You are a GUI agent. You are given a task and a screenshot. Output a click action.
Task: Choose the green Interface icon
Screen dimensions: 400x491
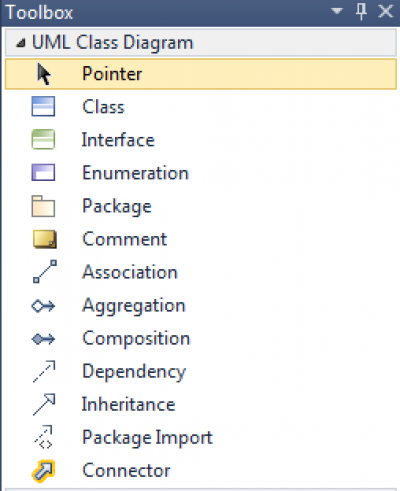click(x=43, y=139)
